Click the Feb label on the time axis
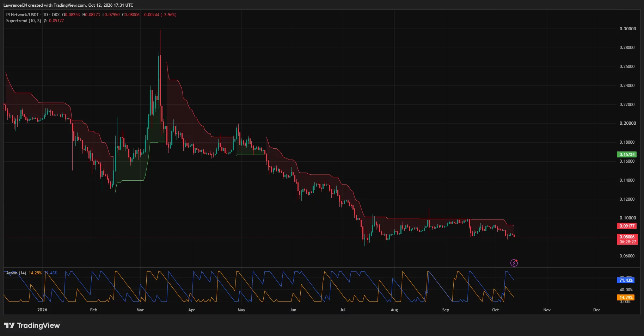Image resolution: width=644 pixels, height=336 pixels. click(x=93, y=310)
